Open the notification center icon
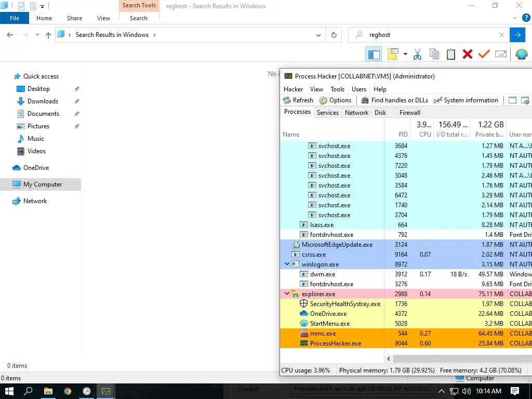532x399 pixels. (x=515, y=391)
